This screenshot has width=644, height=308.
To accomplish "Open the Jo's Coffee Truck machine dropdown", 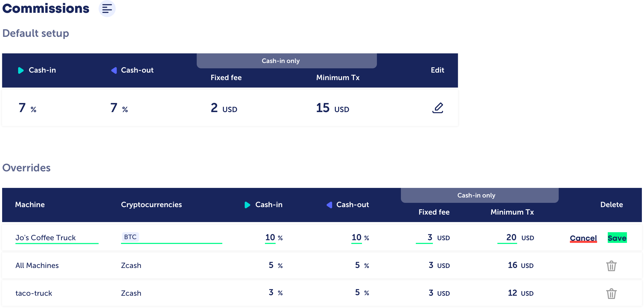I will point(57,238).
